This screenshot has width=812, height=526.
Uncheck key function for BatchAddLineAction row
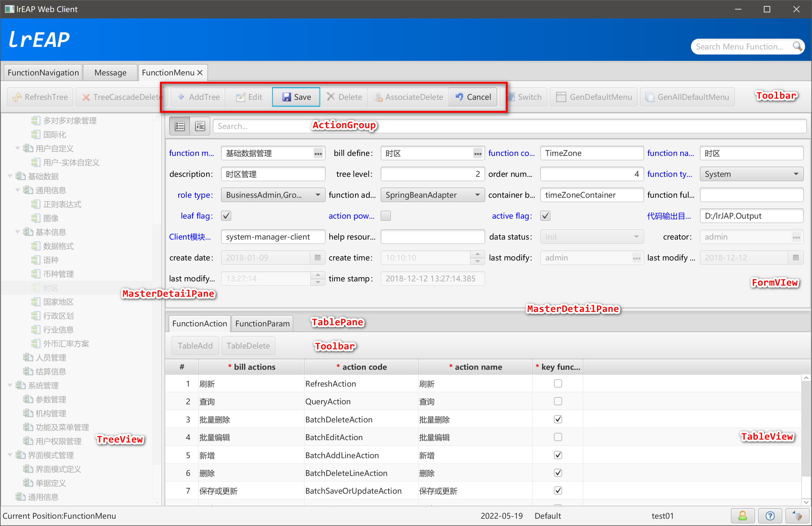coord(558,455)
